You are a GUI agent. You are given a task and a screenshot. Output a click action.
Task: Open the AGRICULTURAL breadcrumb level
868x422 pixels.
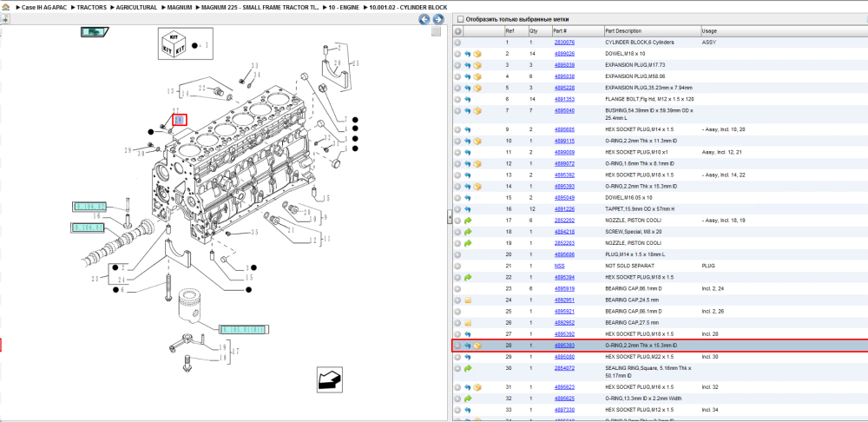click(x=137, y=8)
